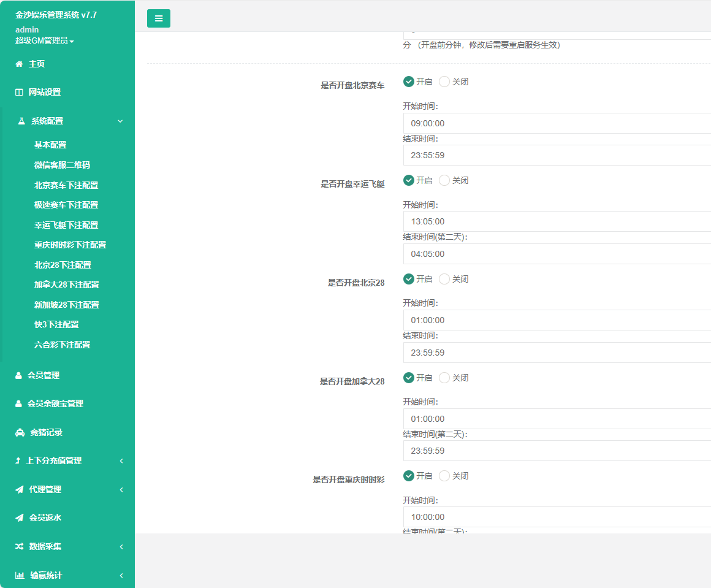Click the 网站设置 columns icon
711x588 pixels.
(x=19, y=92)
